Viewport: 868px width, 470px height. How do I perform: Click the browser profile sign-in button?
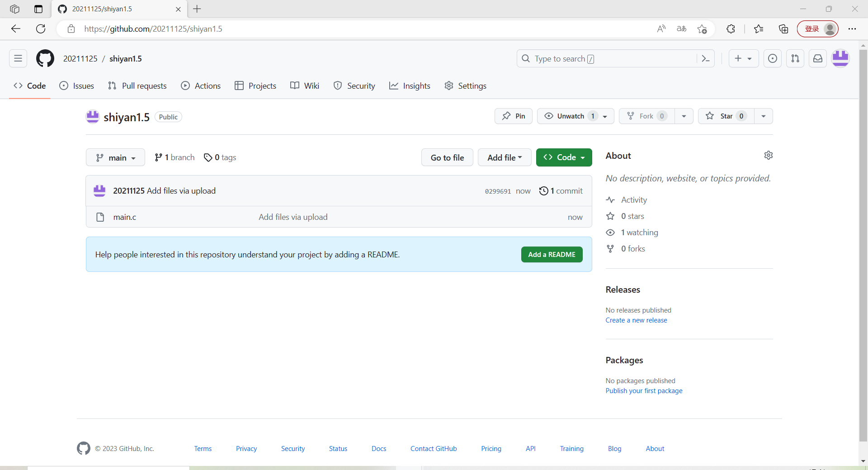(x=817, y=29)
